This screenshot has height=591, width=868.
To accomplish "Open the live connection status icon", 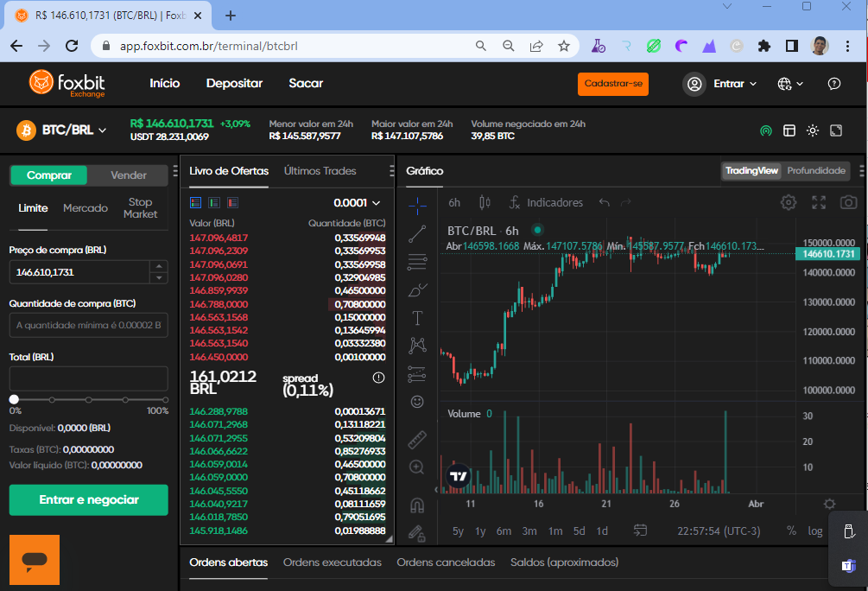I will tap(765, 130).
